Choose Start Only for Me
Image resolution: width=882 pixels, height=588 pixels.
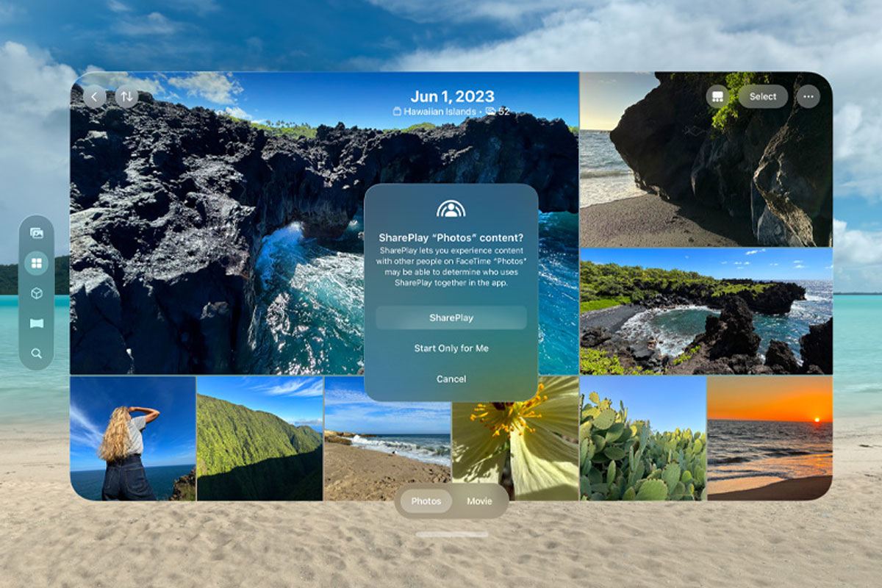pyautogui.click(x=451, y=348)
